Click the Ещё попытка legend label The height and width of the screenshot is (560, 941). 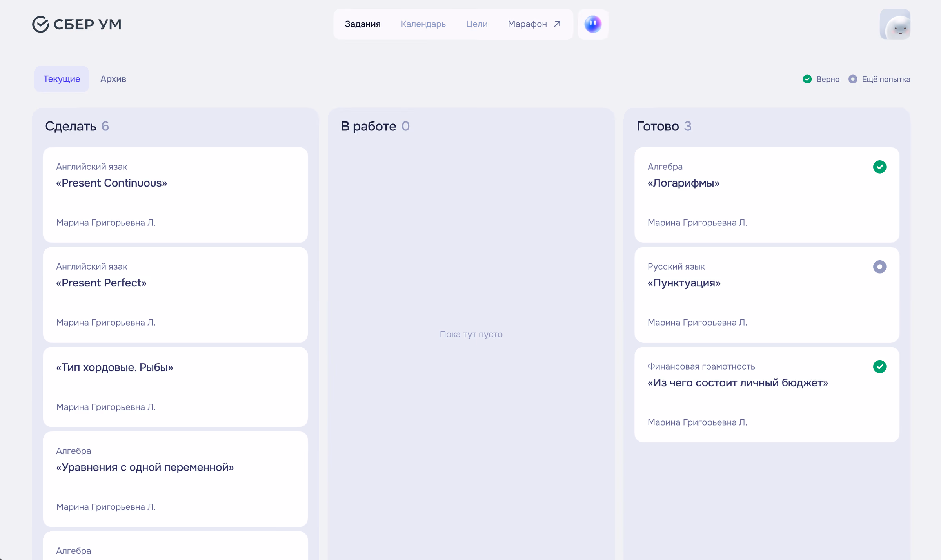point(886,79)
